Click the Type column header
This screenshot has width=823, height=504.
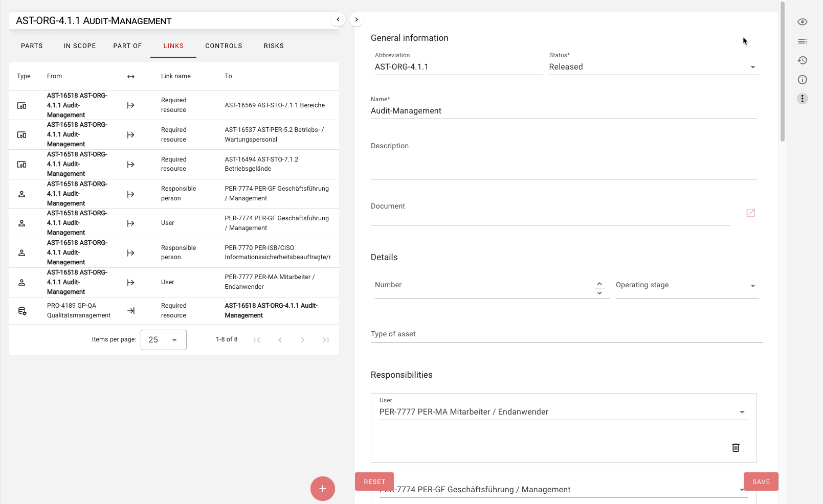pyautogui.click(x=24, y=77)
